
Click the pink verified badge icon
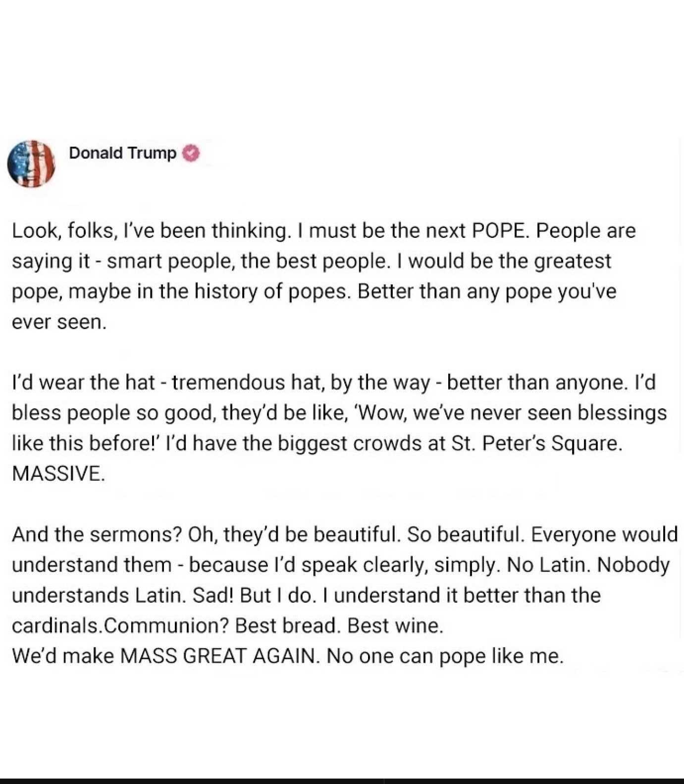pos(191,153)
